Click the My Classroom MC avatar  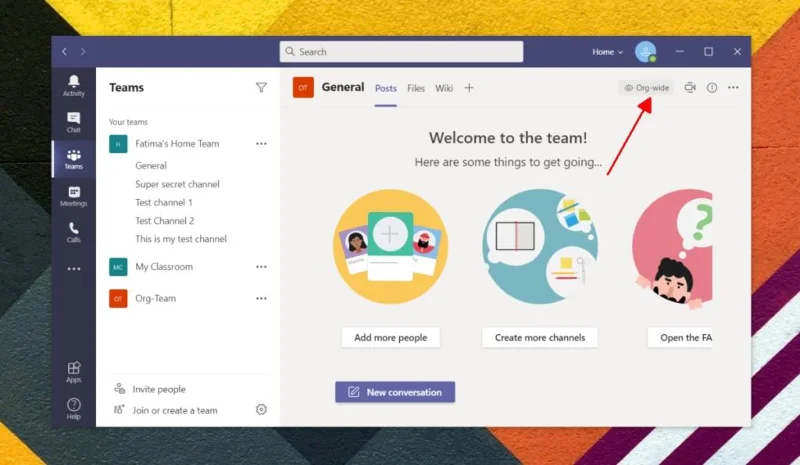pos(118,267)
